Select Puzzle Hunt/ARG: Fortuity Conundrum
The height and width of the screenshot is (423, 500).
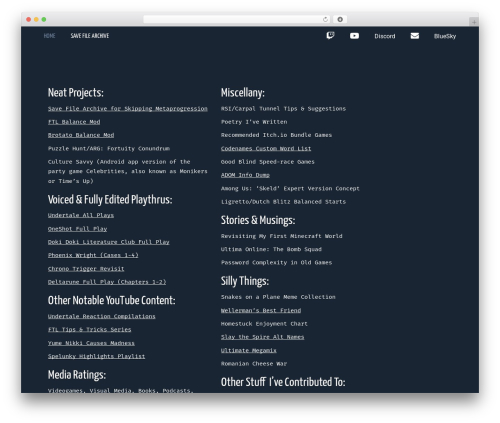[109, 148]
